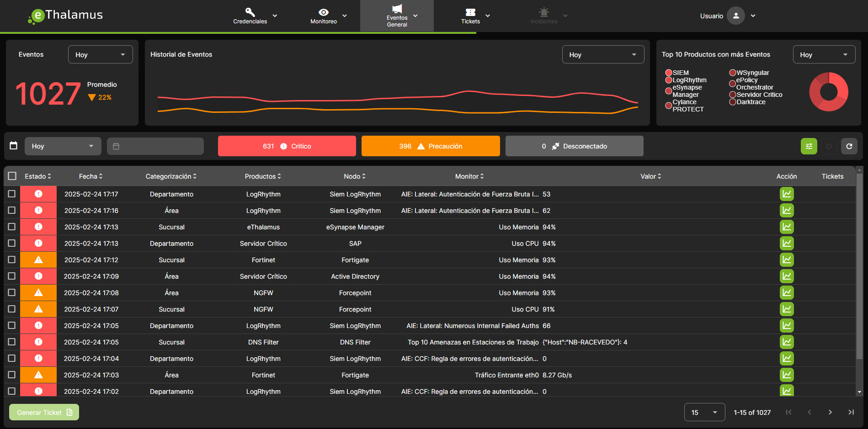Go to next page of events
The height and width of the screenshot is (429, 868).
tap(830, 412)
